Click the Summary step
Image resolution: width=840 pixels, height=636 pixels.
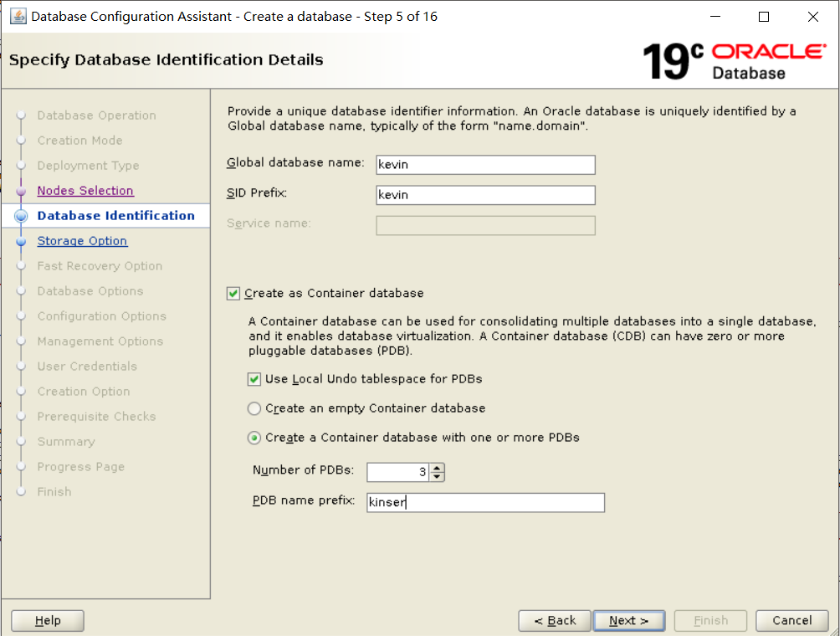coord(66,442)
